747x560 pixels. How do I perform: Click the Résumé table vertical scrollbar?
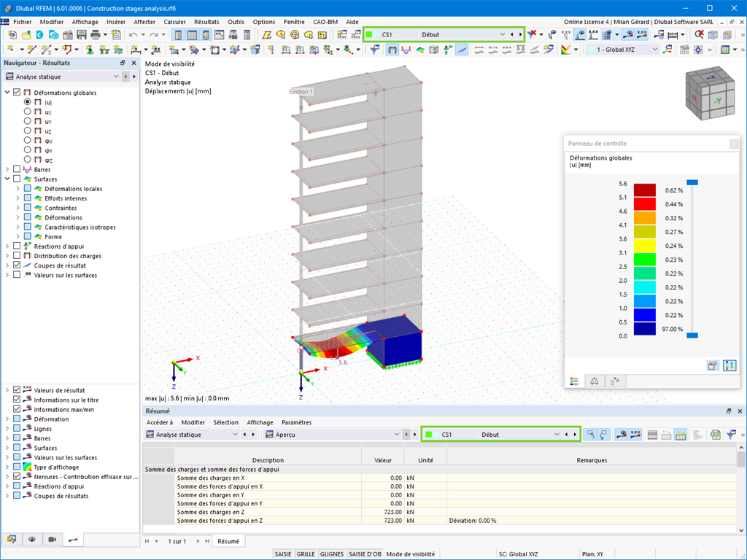(741, 489)
